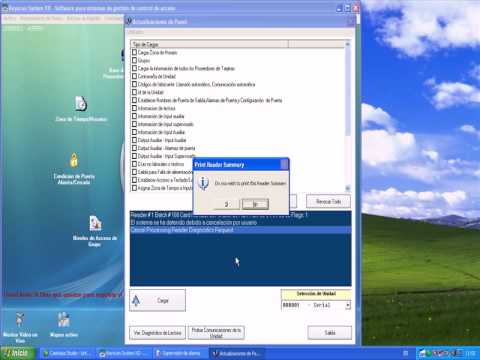Viewport: 480px width, 360px height.
Task: Open the menu in Actualizaciones de Panel window
Action: 136,32
